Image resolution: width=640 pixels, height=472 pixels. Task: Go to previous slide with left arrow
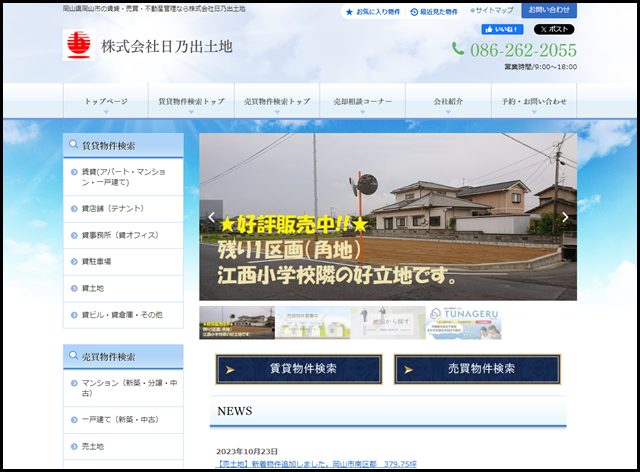point(211,217)
